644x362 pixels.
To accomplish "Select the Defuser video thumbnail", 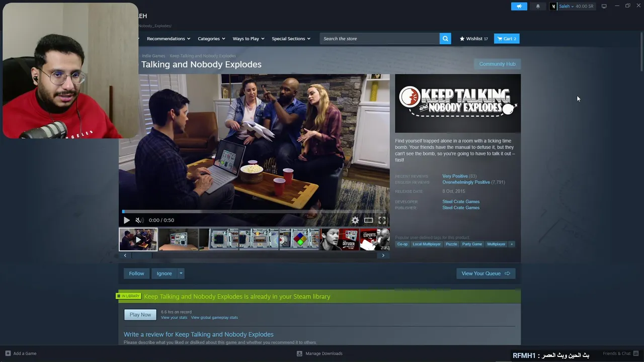I will tap(340, 239).
